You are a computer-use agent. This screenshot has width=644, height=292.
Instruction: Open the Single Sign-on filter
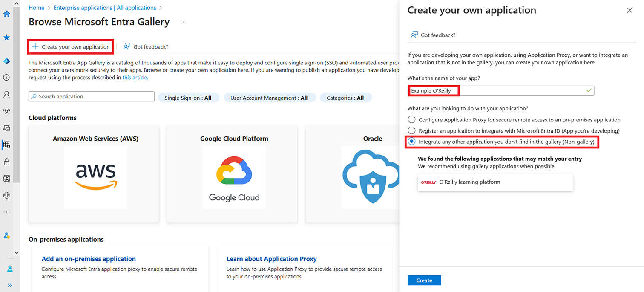coord(188,98)
